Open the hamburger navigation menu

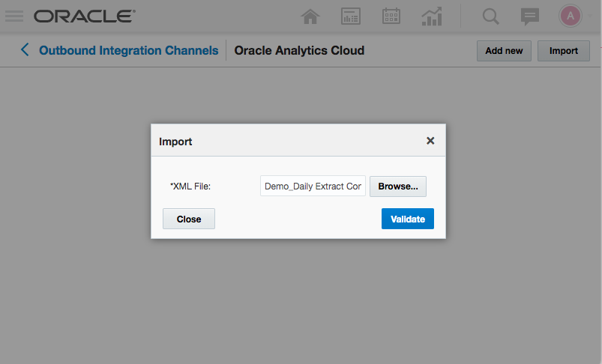(14, 16)
